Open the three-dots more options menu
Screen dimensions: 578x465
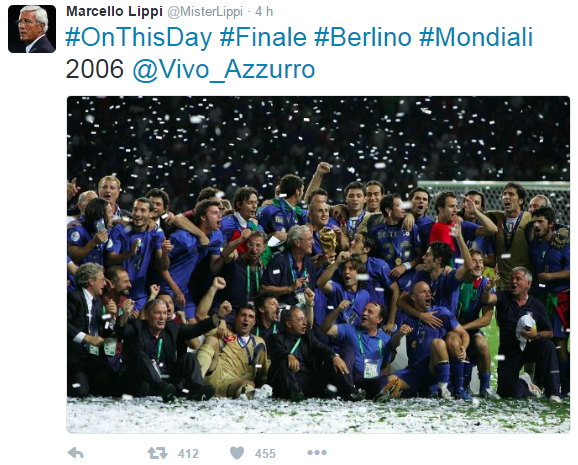(x=317, y=452)
